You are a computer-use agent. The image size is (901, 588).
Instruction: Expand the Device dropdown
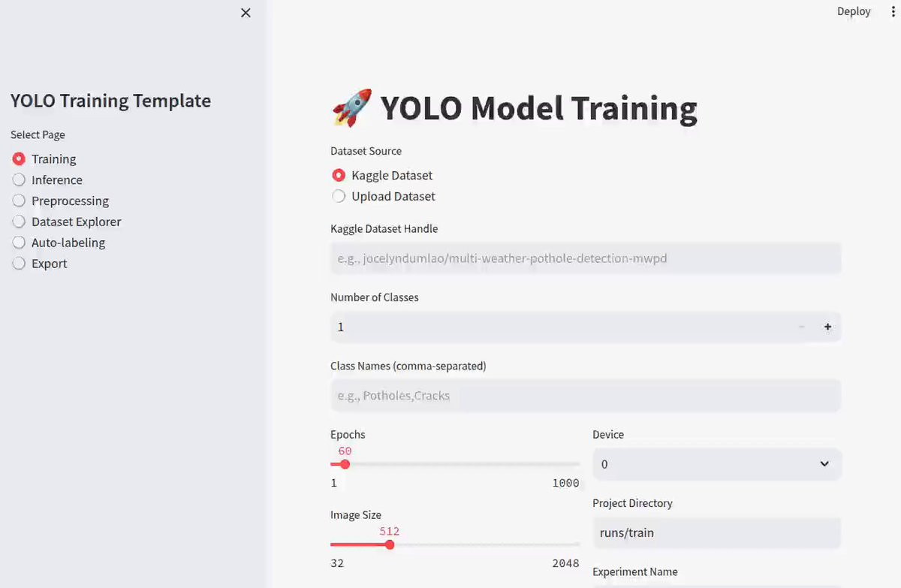(x=716, y=464)
